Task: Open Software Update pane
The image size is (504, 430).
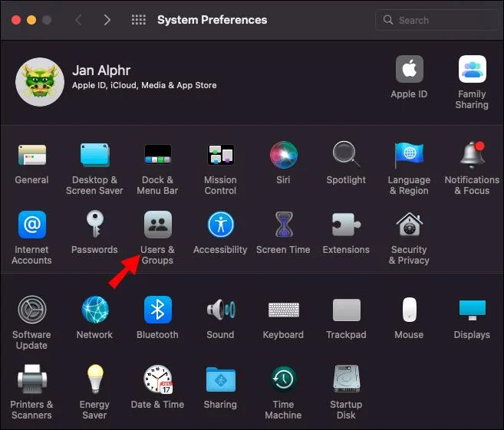Action: click(31, 310)
